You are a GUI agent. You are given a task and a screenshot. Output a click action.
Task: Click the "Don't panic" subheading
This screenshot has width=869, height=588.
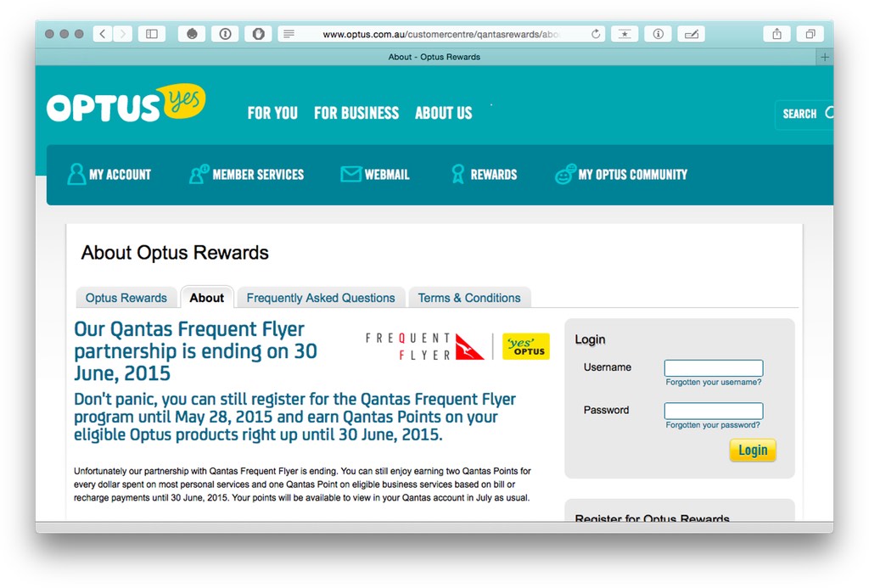click(294, 417)
